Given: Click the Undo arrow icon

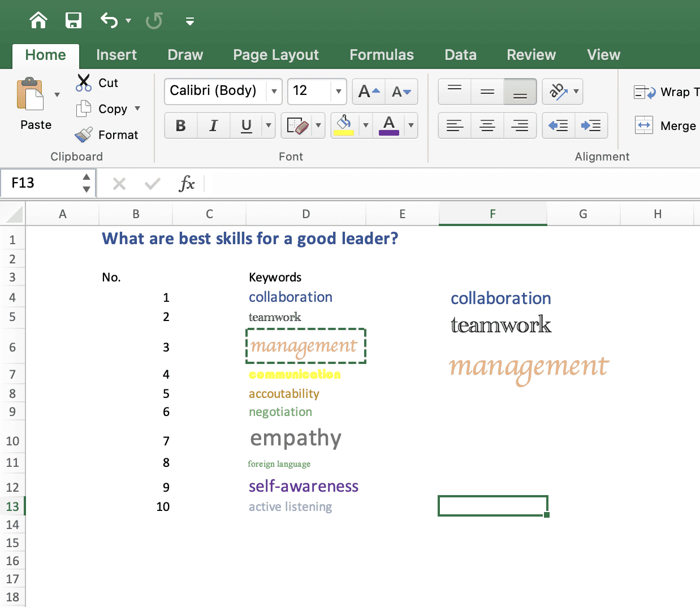Looking at the screenshot, I should tap(109, 21).
